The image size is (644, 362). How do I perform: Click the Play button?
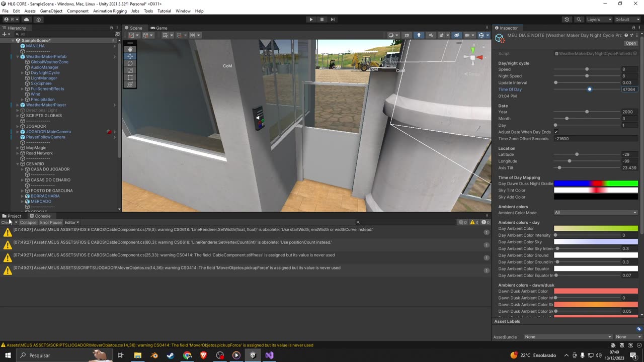coord(311,20)
